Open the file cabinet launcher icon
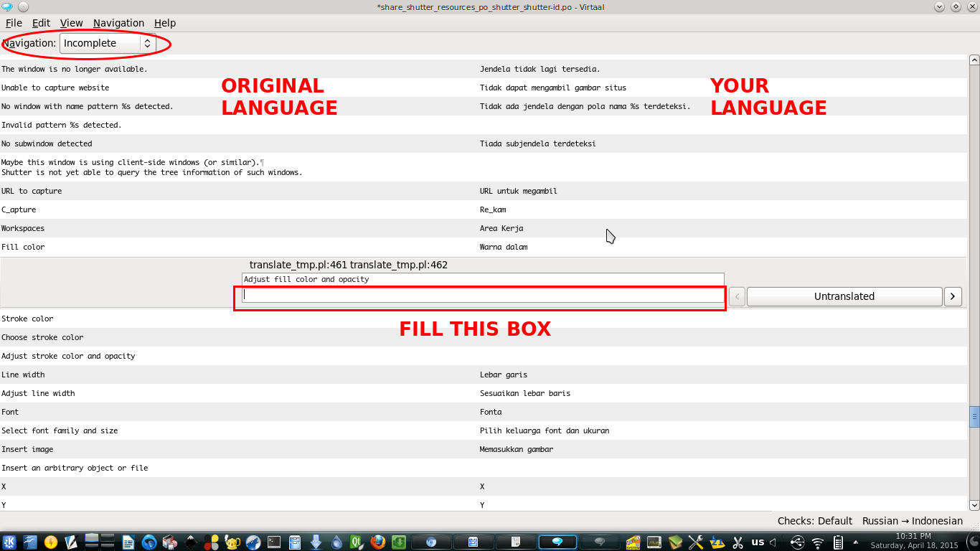 click(295, 542)
